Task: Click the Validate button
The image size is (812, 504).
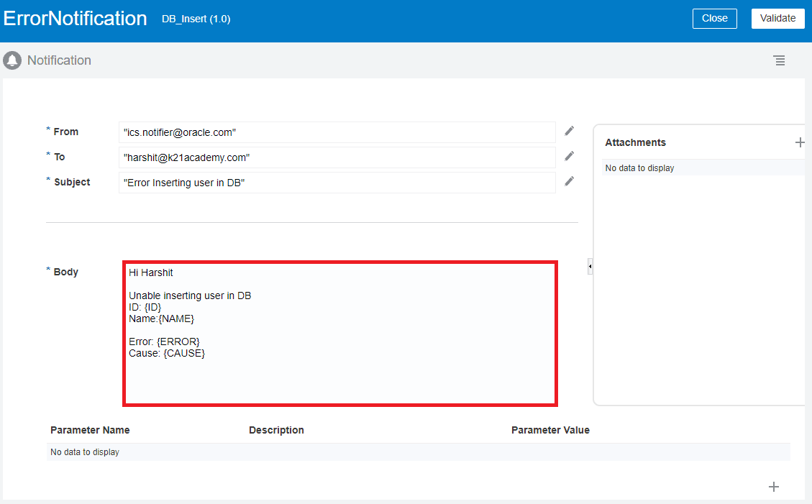Action: [777, 18]
